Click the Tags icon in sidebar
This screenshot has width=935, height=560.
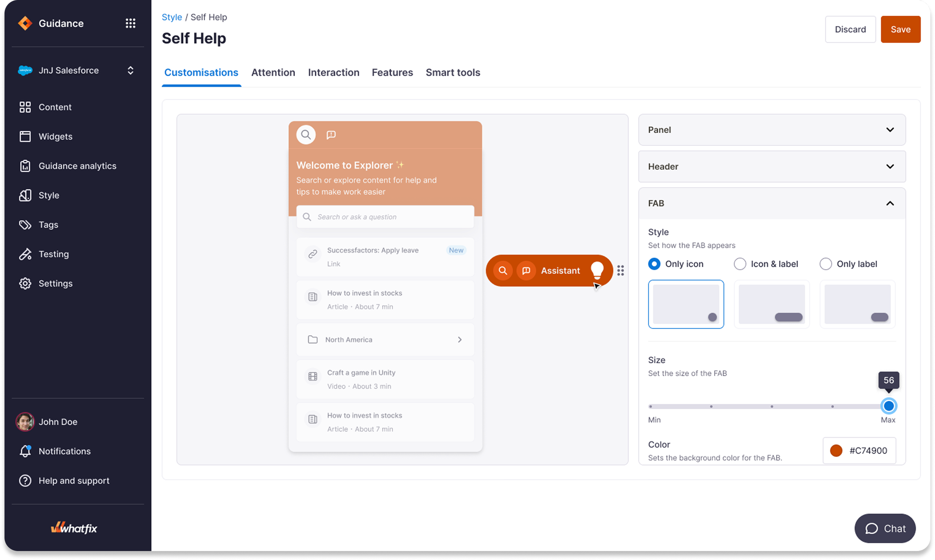tap(25, 225)
